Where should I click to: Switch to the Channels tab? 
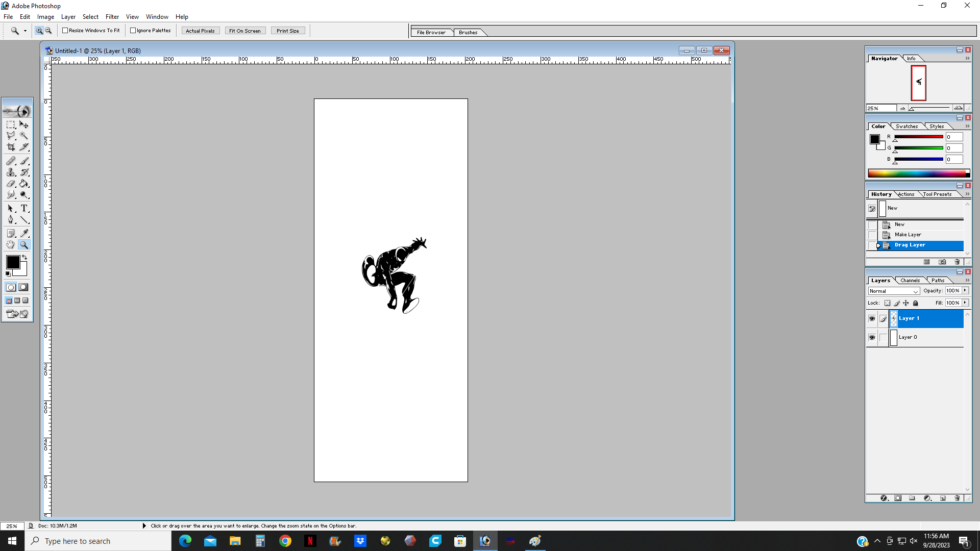(x=910, y=280)
